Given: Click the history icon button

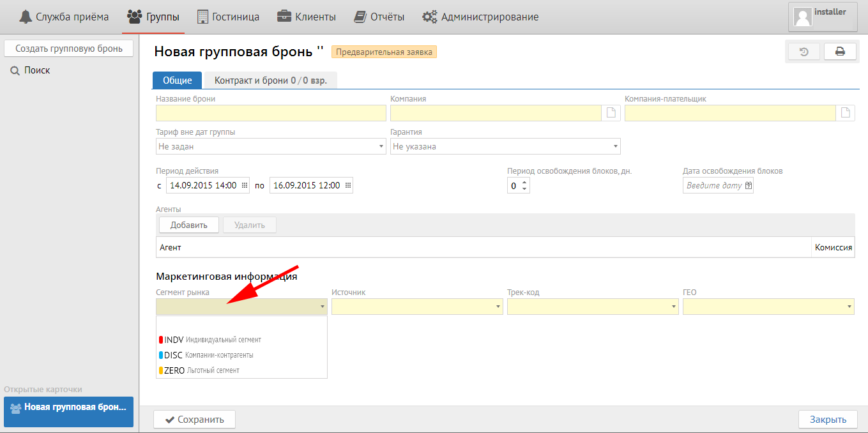Looking at the screenshot, I should click(x=804, y=52).
